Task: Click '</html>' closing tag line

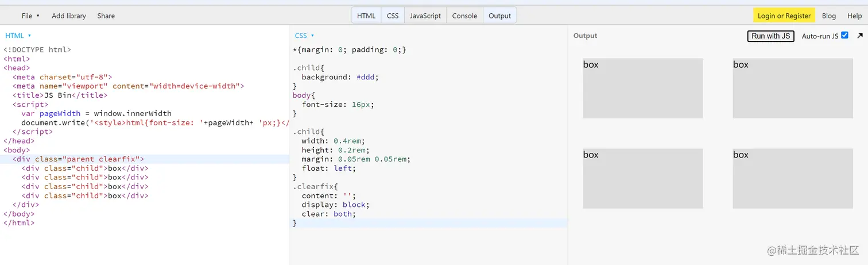Action: [x=19, y=223]
